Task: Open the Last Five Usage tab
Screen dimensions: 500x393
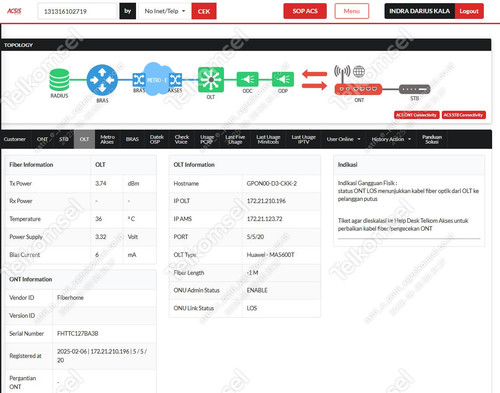Action: [235, 139]
